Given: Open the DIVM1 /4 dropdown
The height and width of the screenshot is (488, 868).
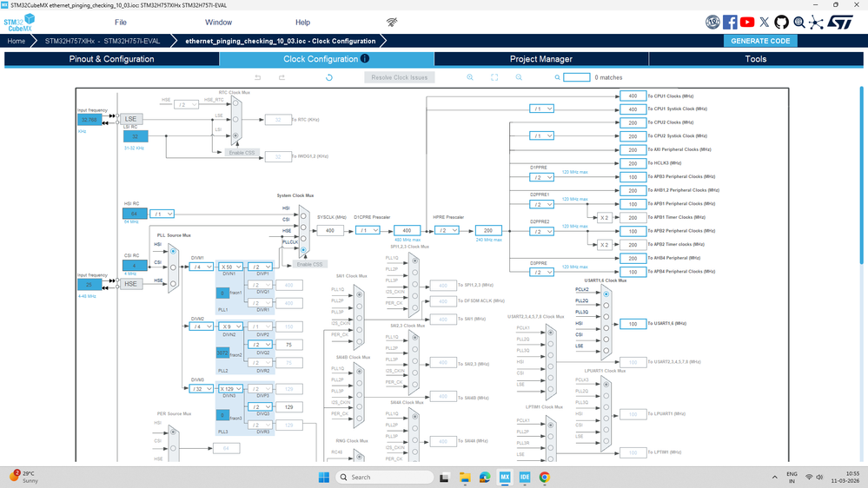Looking at the screenshot, I should pyautogui.click(x=202, y=267).
